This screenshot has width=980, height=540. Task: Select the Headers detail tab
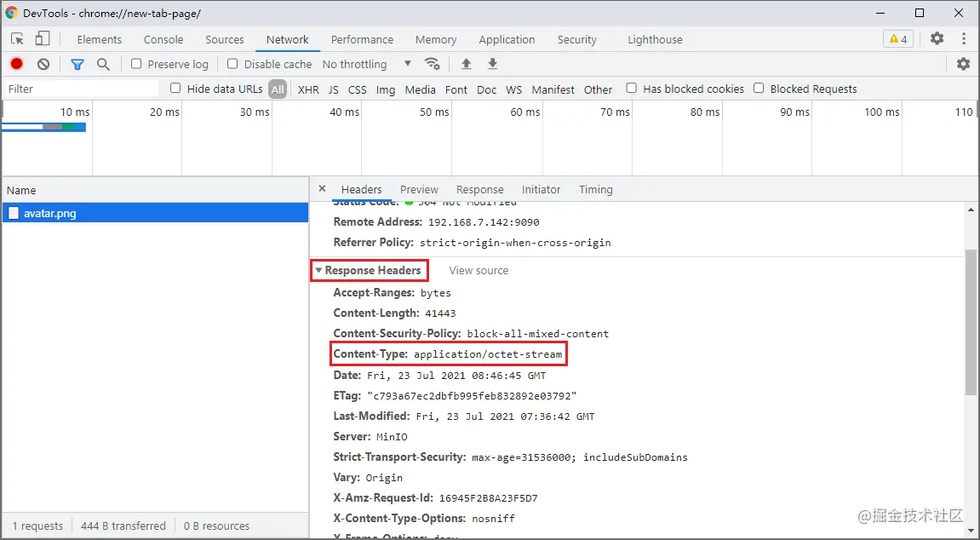361,189
